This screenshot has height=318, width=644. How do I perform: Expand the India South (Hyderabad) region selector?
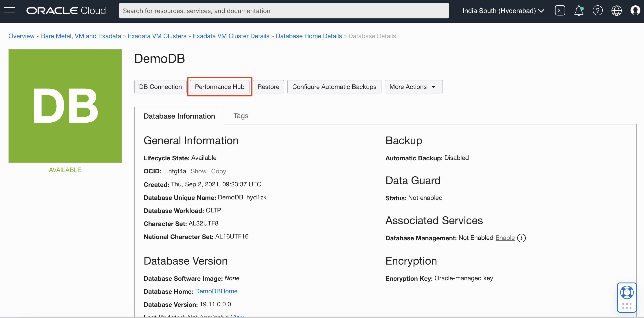(x=503, y=11)
